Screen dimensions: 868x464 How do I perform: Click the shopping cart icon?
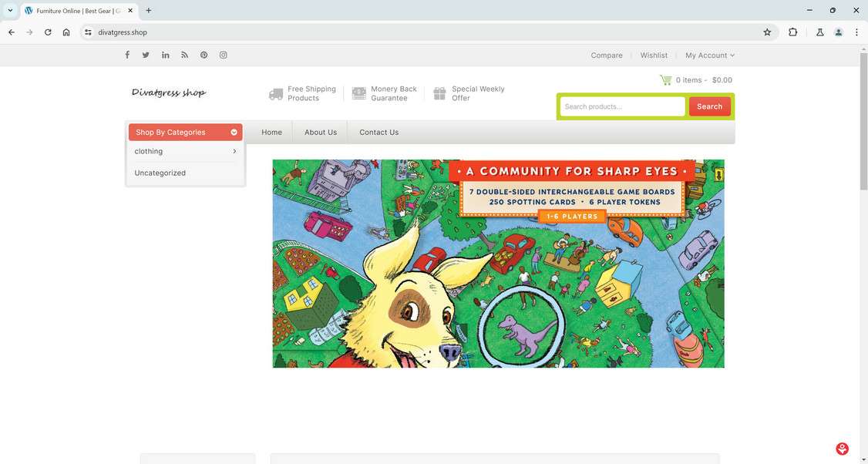[x=665, y=79]
